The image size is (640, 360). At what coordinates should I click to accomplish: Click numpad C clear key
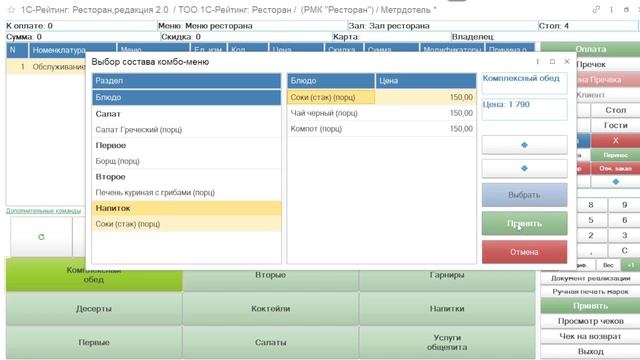(x=624, y=250)
